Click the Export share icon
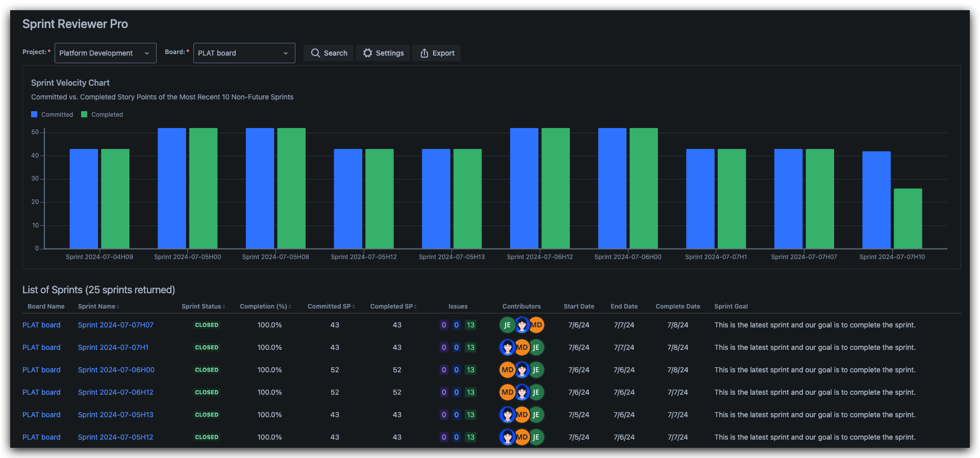 424,53
